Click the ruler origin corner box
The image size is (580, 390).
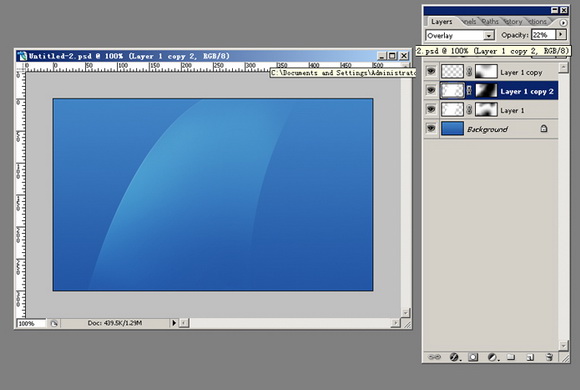20,67
